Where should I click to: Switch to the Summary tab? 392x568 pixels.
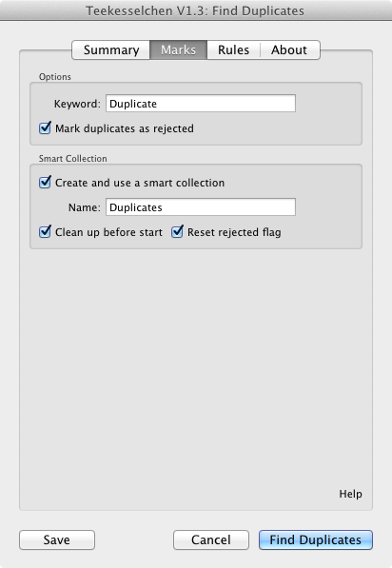click(111, 50)
